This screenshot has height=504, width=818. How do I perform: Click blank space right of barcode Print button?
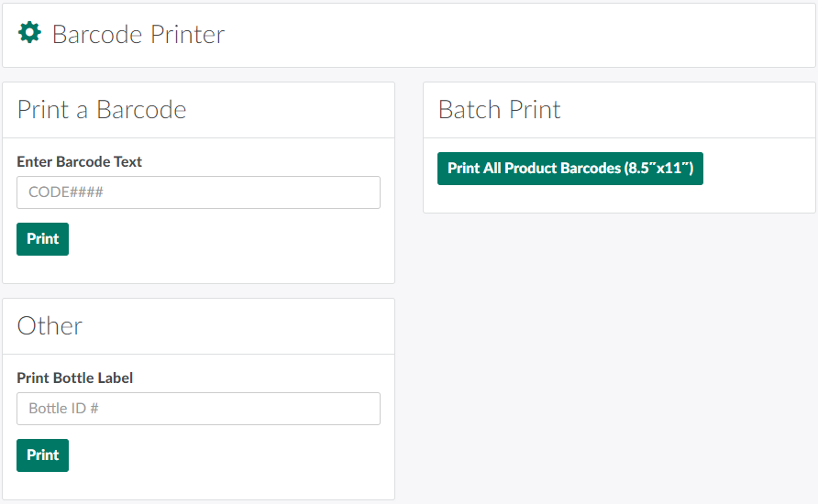click(229, 239)
